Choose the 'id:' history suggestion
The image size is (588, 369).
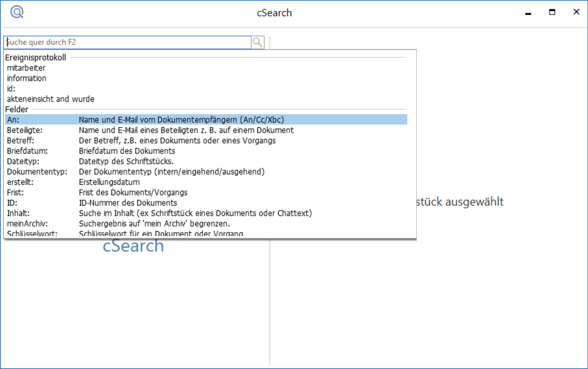pos(206,89)
